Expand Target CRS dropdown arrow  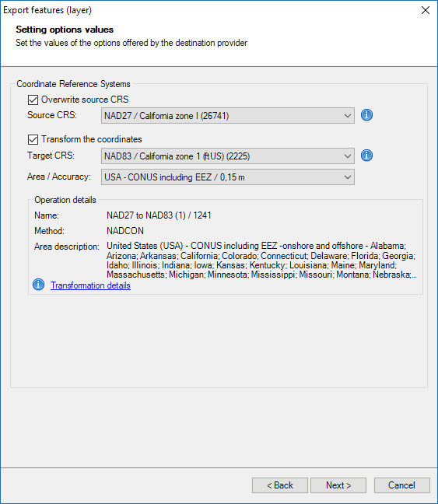347,156
